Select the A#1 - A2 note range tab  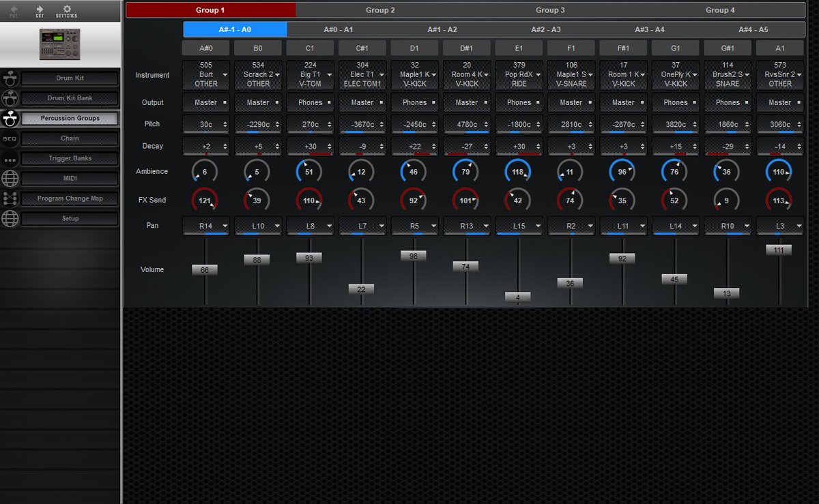point(442,29)
